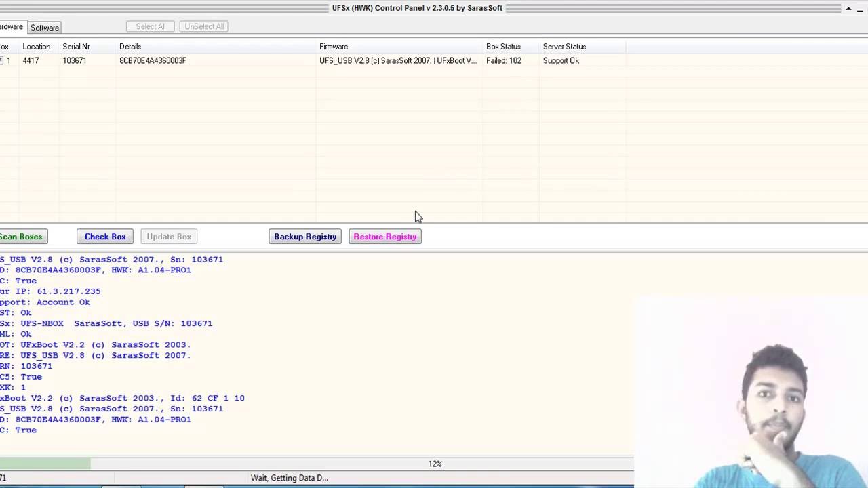
Task: Click log line 'RE: UFS_USB V2.8 (c) SarasSoft 2007.'
Action: tap(96, 355)
